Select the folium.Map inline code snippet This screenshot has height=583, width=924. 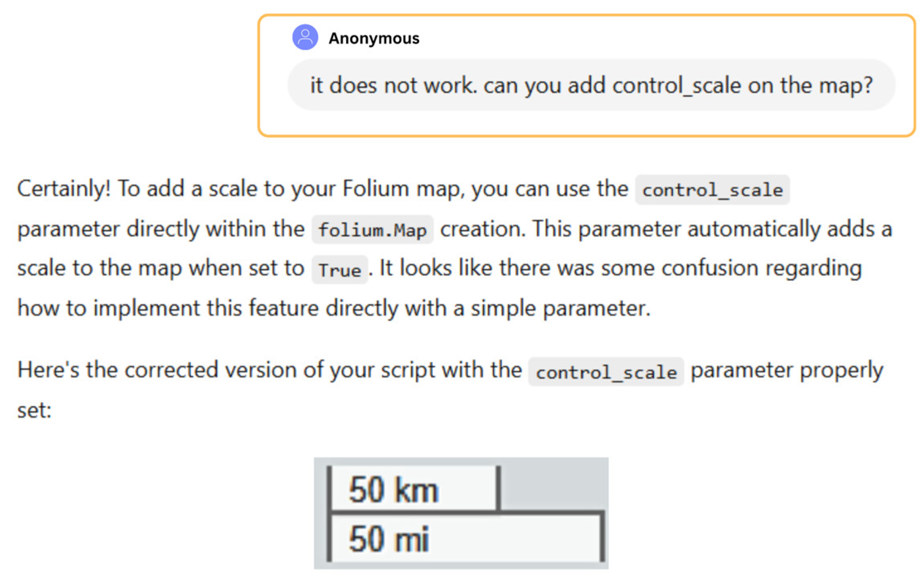coord(372,230)
